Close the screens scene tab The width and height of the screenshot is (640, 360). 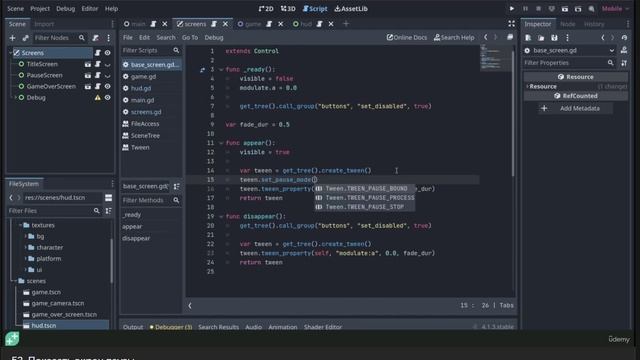(225, 24)
